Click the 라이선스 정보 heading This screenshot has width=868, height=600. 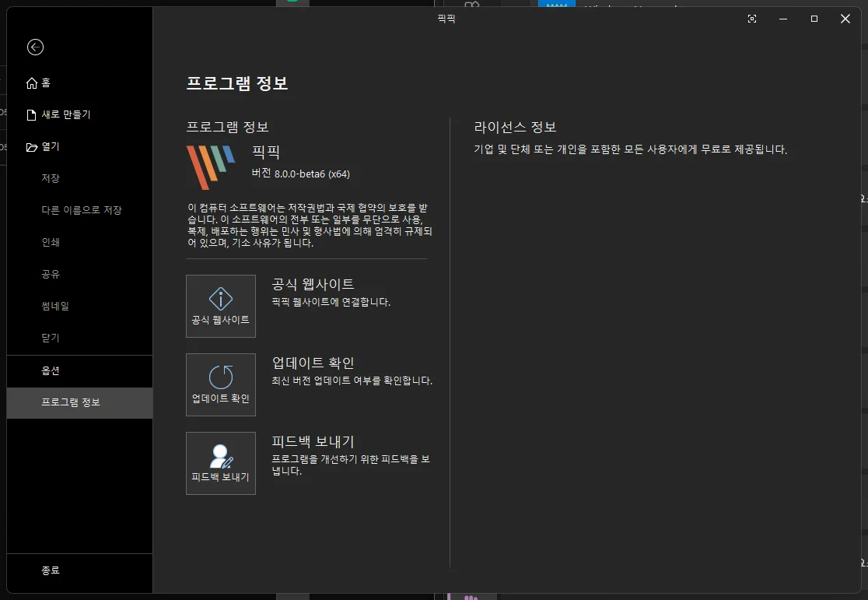tap(515, 128)
